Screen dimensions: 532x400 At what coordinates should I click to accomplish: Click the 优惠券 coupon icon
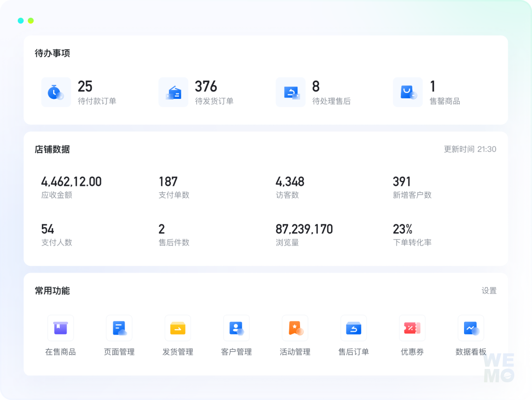click(x=412, y=328)
